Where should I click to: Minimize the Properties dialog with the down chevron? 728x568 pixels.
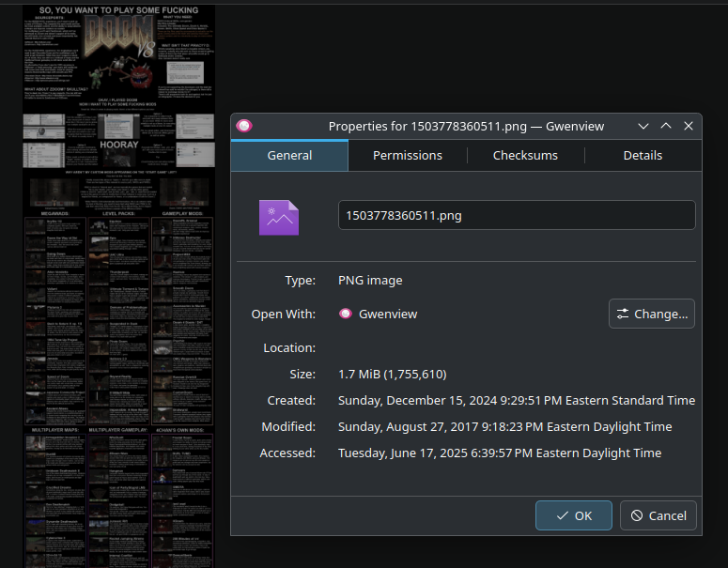643,126
